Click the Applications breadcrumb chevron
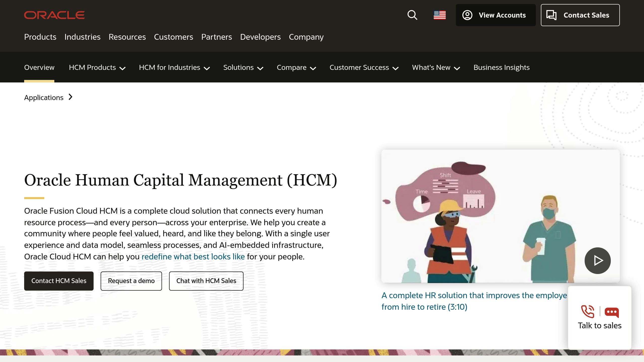This screenshot has height=362, width=644. pos(70,97)
